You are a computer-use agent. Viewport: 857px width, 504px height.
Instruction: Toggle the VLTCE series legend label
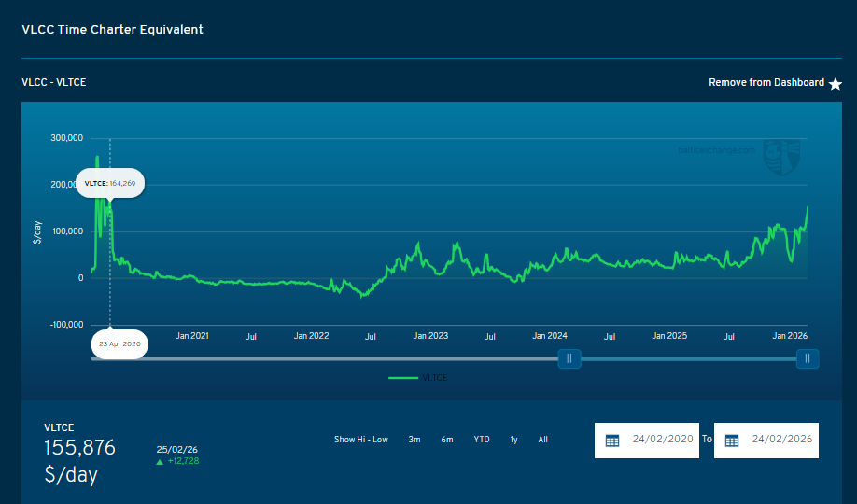pyautogui.click(x=435, y=378)
